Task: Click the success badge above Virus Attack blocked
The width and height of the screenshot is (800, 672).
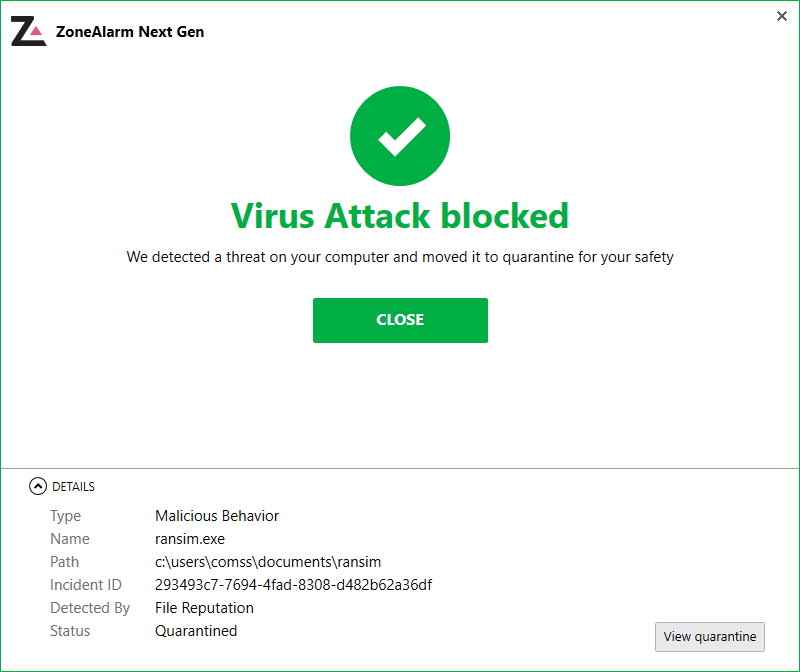Action: pos(400,135)
